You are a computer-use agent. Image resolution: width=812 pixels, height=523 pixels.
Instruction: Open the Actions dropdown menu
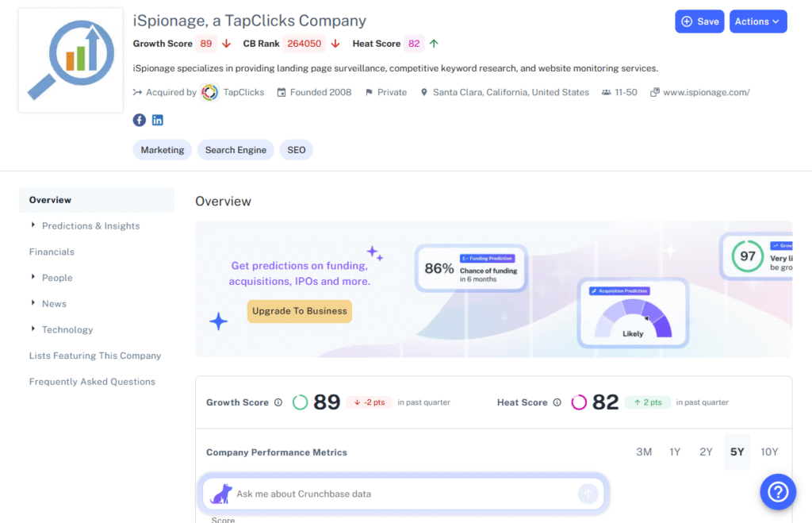pos(758,21)
